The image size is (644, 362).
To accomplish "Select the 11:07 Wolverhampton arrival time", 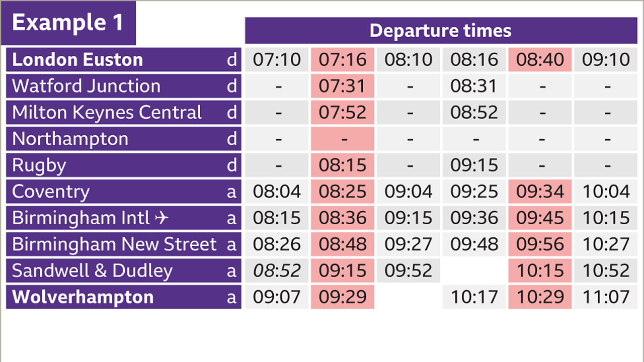I will 606,297.
